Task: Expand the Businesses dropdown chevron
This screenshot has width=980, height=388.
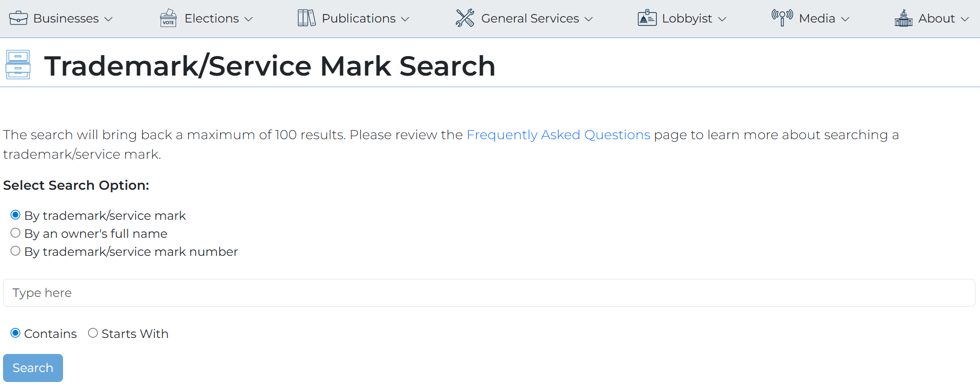Action: (x=108, y=19)
